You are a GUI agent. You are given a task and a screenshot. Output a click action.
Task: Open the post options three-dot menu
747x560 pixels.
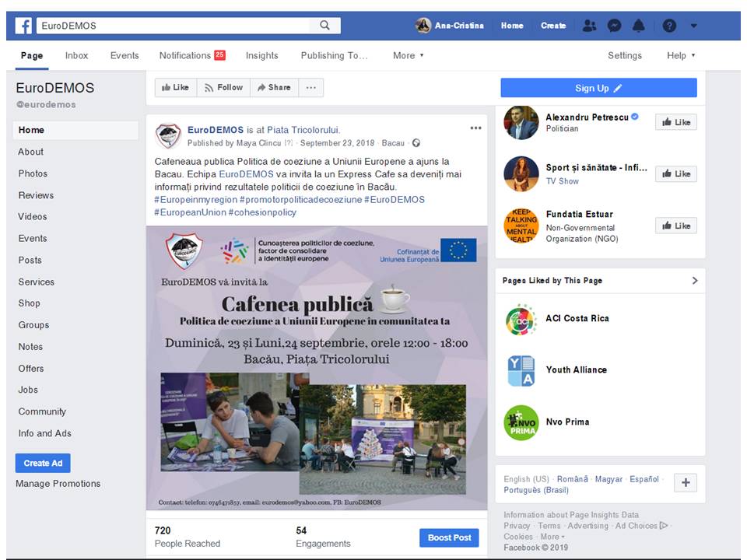(475, 128)
